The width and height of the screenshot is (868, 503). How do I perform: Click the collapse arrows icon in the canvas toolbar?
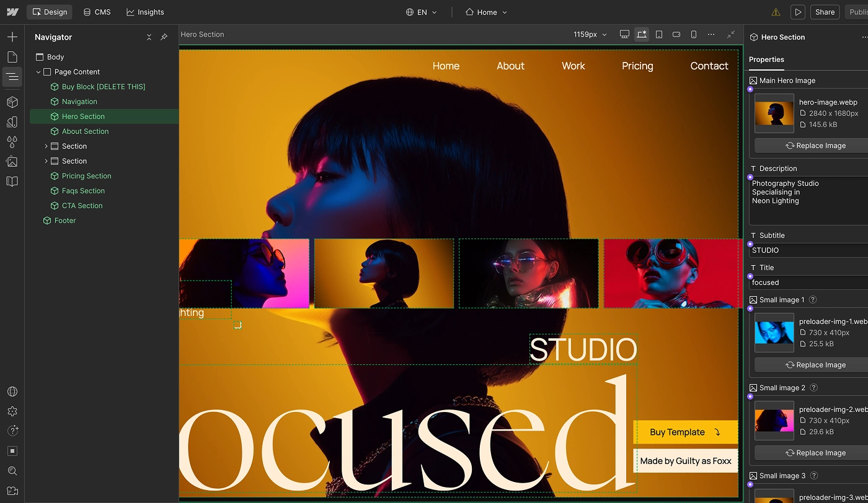tap(731, 35)
